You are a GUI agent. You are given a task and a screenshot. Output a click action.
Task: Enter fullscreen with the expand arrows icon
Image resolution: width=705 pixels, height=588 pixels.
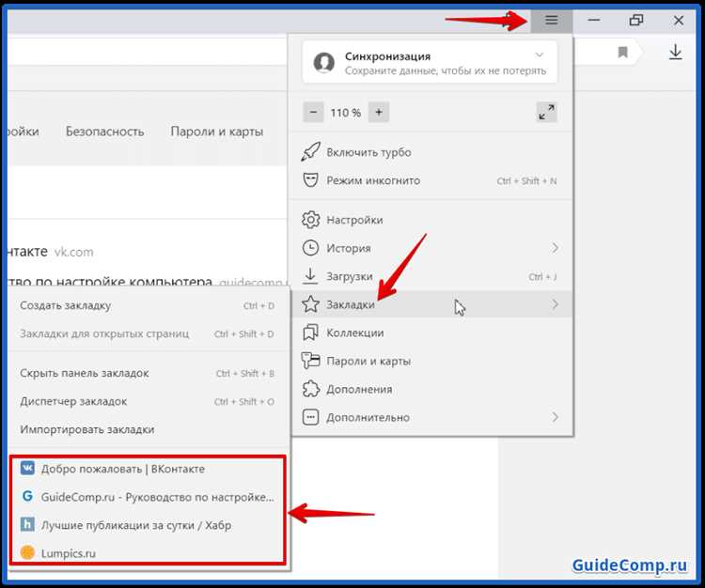(547, 112)
